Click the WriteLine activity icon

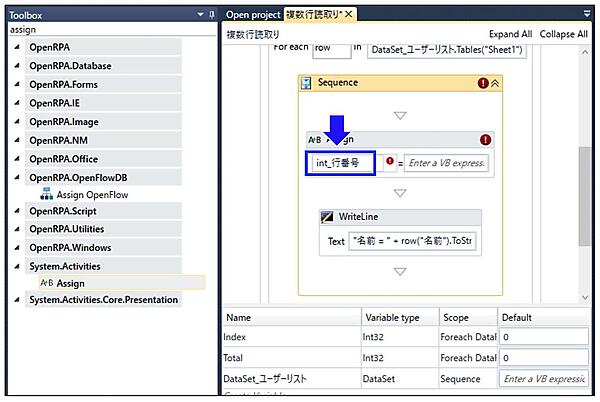[x=327, y=217]
